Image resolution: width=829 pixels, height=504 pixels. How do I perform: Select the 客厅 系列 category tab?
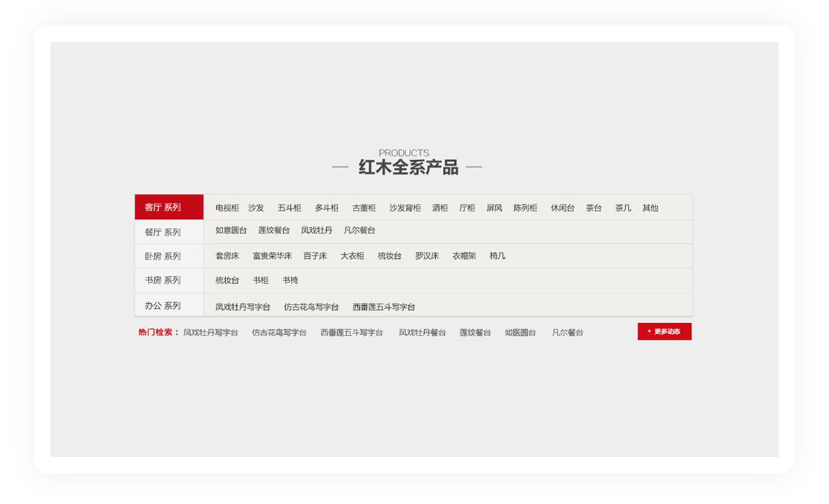coord(169,207)
